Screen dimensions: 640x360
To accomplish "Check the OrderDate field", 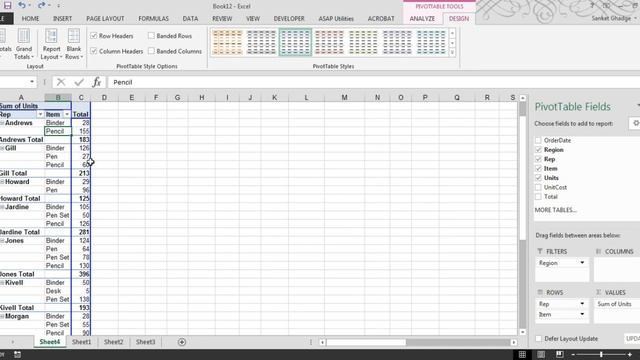I will tap(538, 140).
